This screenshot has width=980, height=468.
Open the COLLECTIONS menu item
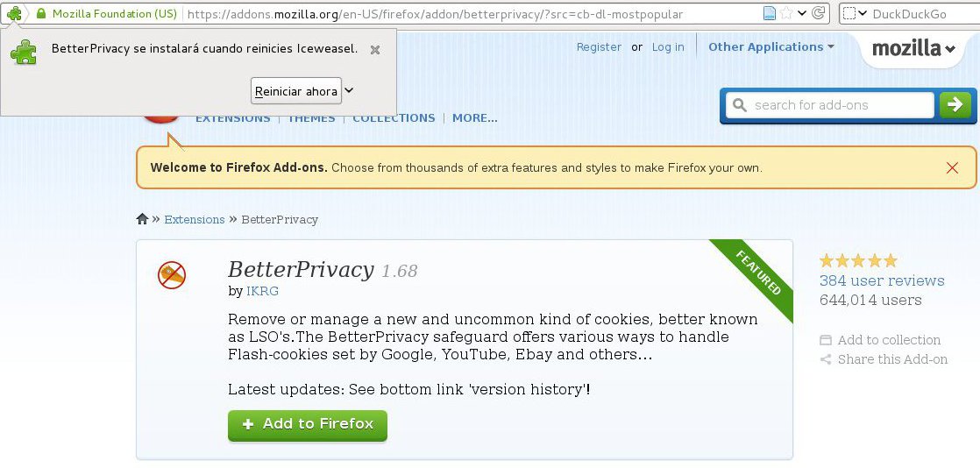tap(394, 118)
